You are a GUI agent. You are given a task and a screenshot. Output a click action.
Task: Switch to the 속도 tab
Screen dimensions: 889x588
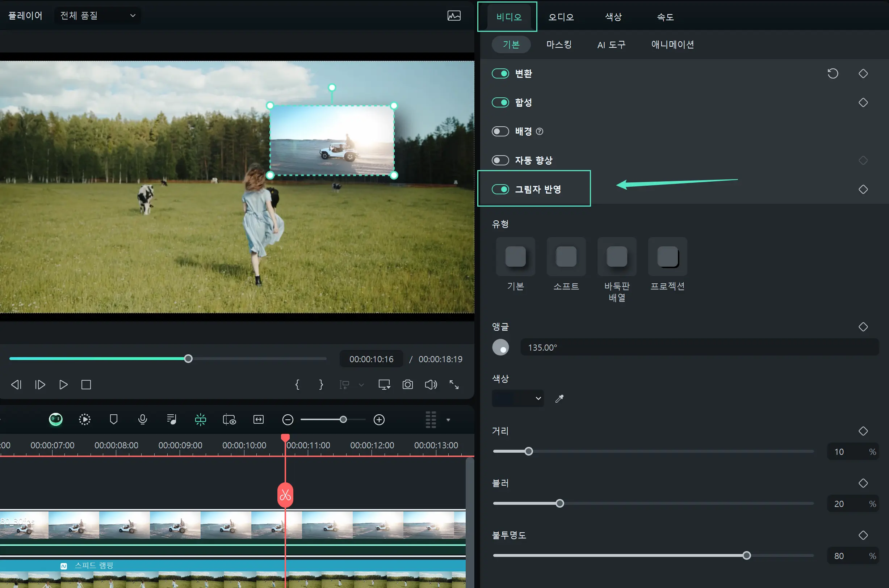click(x=665, y=17)
